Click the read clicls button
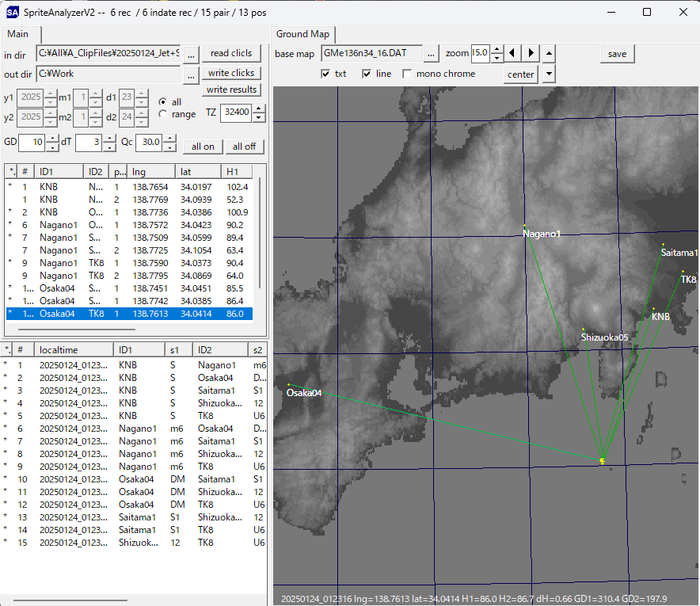The image size is (700, 606). [x=231, y=53]
